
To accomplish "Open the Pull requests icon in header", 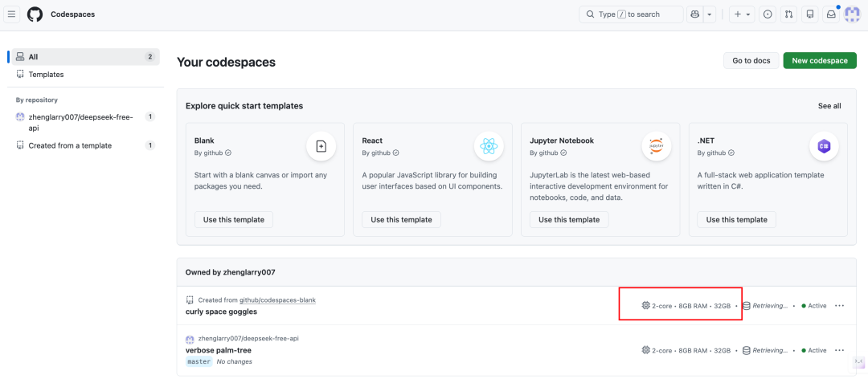I will click(788, 14).
